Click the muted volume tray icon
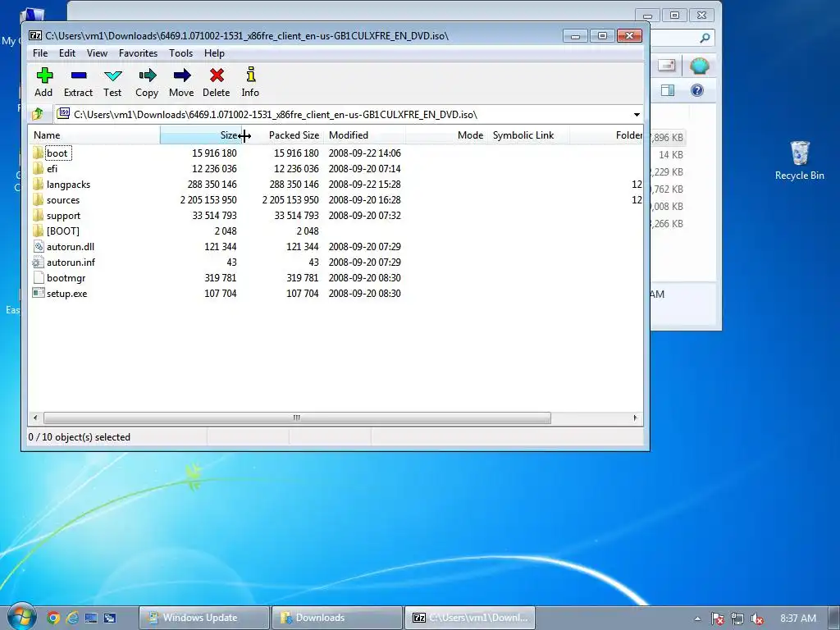Viewport: 840px width, 630px height. point(757,619)
